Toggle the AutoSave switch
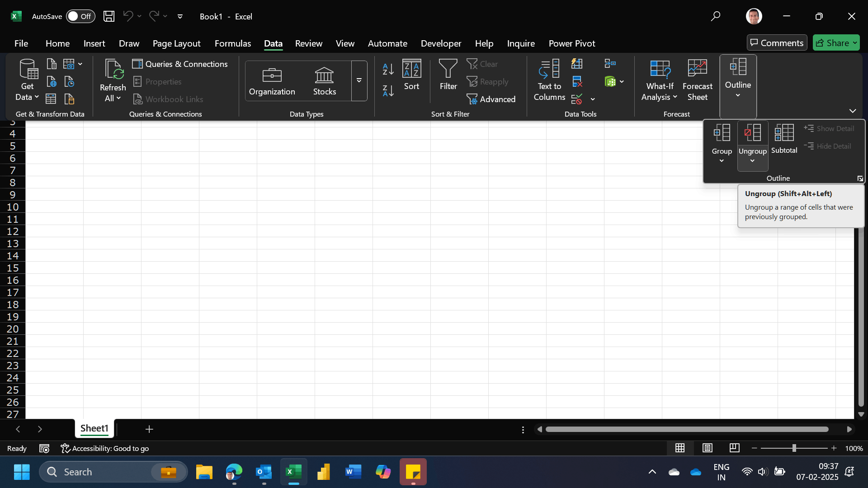 (80, 16)
